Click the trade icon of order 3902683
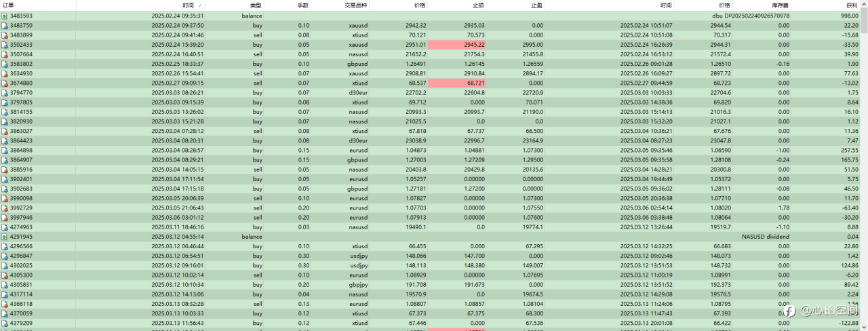Screen dimensions: 868x331 pyautogui.click(x=4, y=189)
